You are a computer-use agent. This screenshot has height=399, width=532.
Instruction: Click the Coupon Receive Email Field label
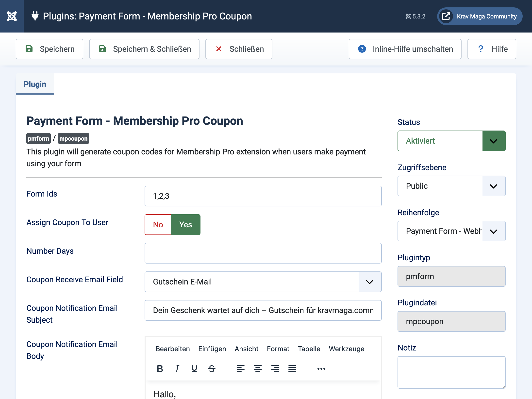point(75,280)
